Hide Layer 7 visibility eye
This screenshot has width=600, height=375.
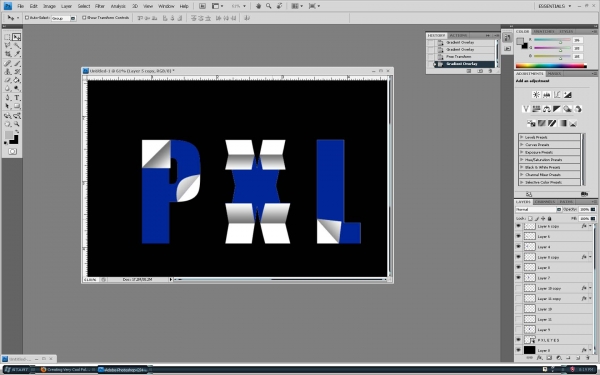tap(518, 277)
